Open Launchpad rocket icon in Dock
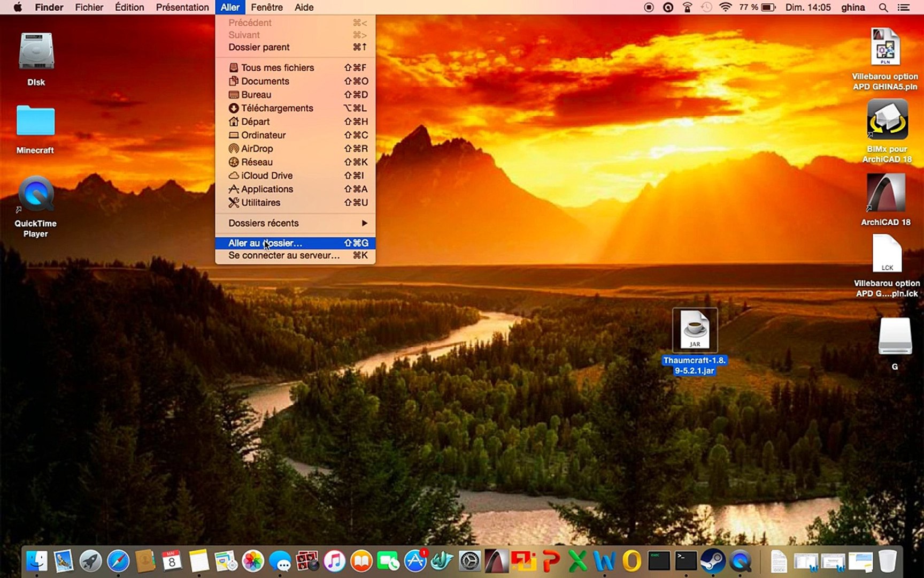924x578 pixels. [x=91, y=561]
